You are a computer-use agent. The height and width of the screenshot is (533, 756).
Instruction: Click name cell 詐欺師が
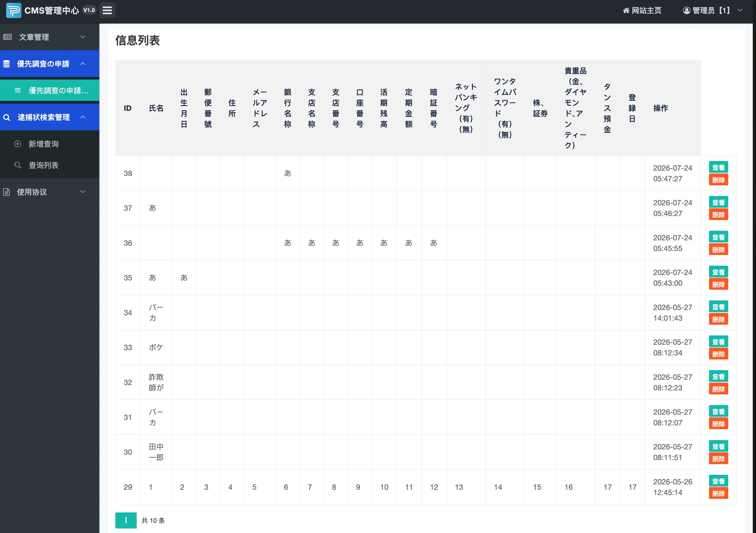tap(156, 382)
